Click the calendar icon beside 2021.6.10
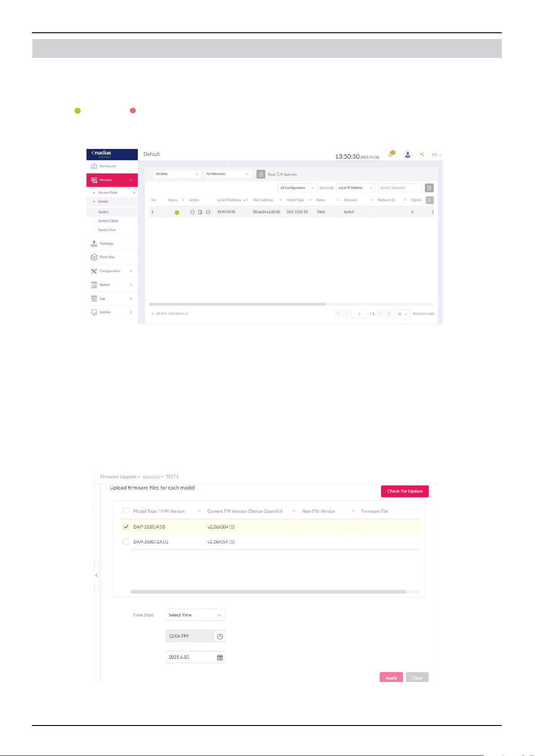This screenshot has width=535, height=756. [220, 657]
